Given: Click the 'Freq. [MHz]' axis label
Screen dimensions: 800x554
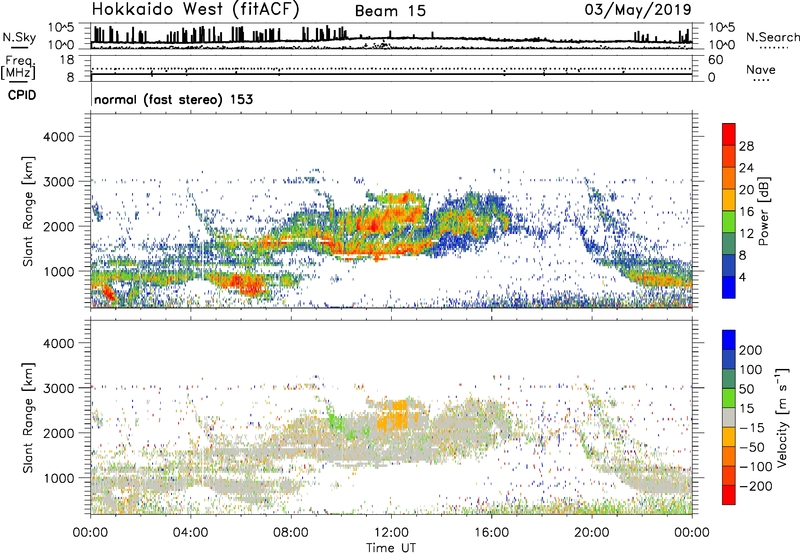Looking at the screenshot, I should point(18,67).
